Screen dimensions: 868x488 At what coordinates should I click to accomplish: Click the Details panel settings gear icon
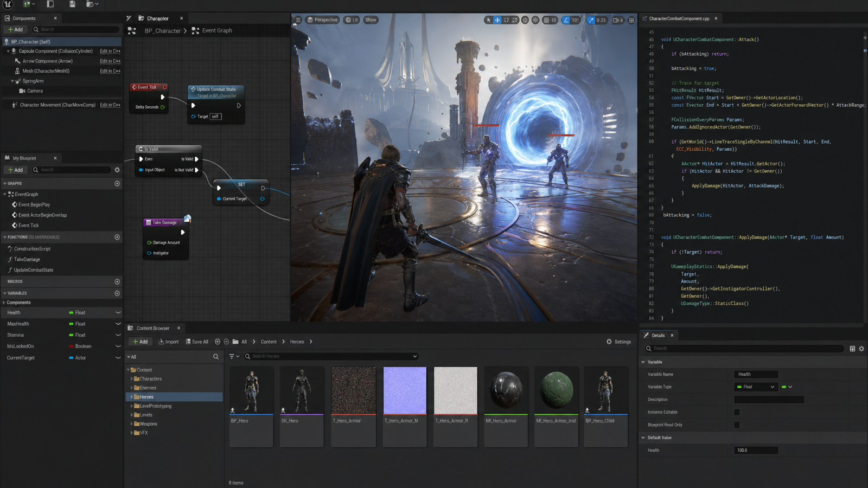(x=861, y=349)
